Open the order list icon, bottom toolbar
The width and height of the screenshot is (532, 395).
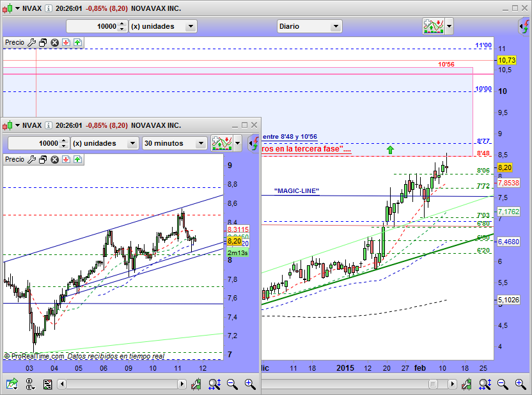click(47, 384)
